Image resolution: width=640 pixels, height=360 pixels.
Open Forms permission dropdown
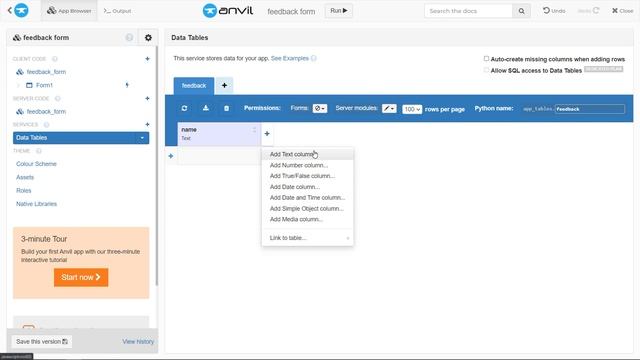pos(320,109)
